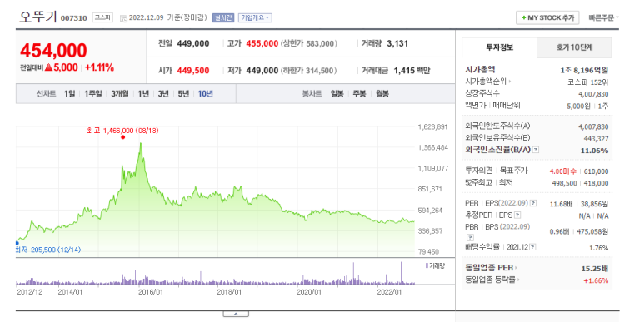Click the stock code 007310
The width and height of the screenshot is (644, 322).
74,18
